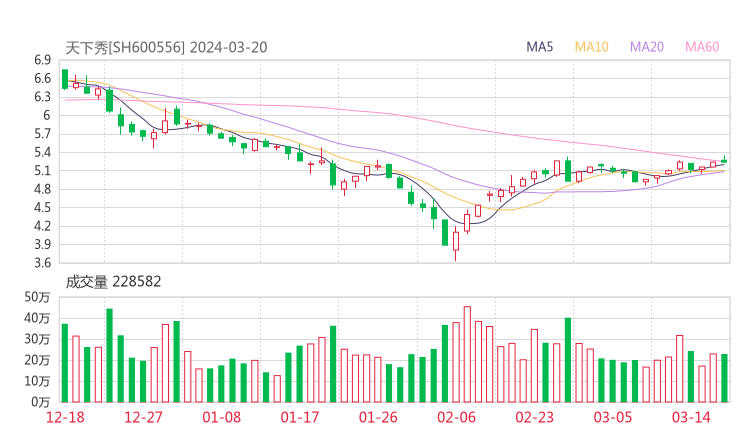The width and height of the screenshot is (740, 440).
Task: Jump to the 01-17 date marker
Action: [299, 417]
